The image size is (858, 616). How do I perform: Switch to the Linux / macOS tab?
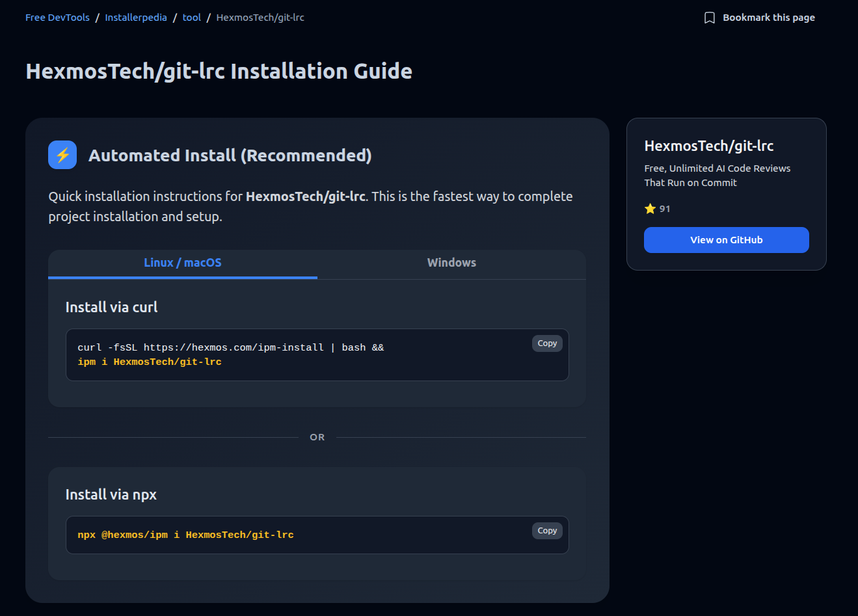183,263
